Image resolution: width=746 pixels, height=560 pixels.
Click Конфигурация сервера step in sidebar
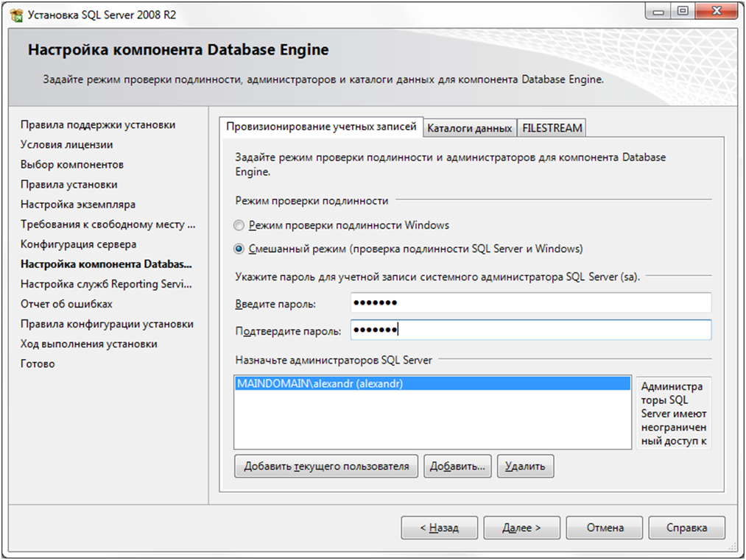pos(78,244)
